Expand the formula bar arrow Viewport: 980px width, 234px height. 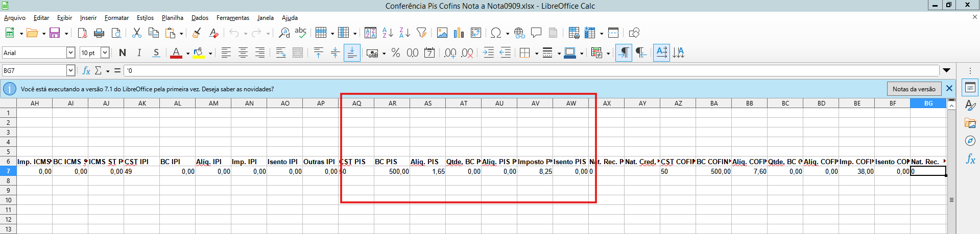[x=947, y=70]
